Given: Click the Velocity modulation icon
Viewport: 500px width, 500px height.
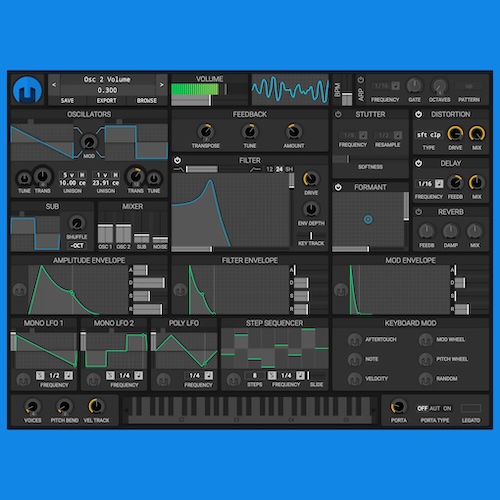Looking at the screenshot, I should [354, 379].
